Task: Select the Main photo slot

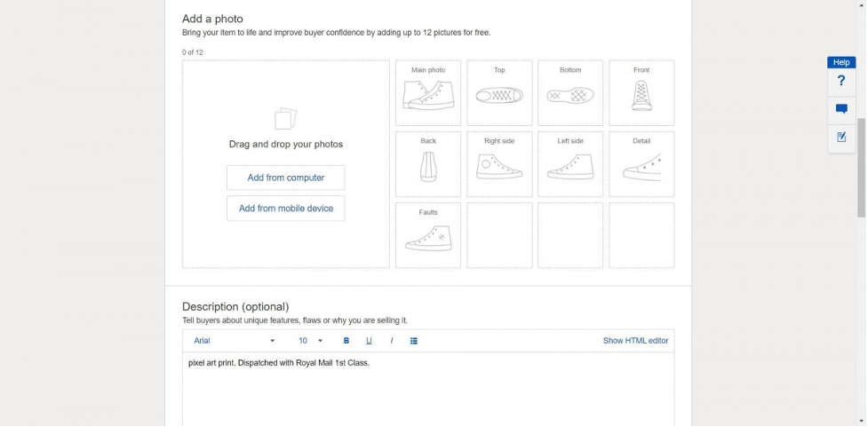Action: [428, 92]
